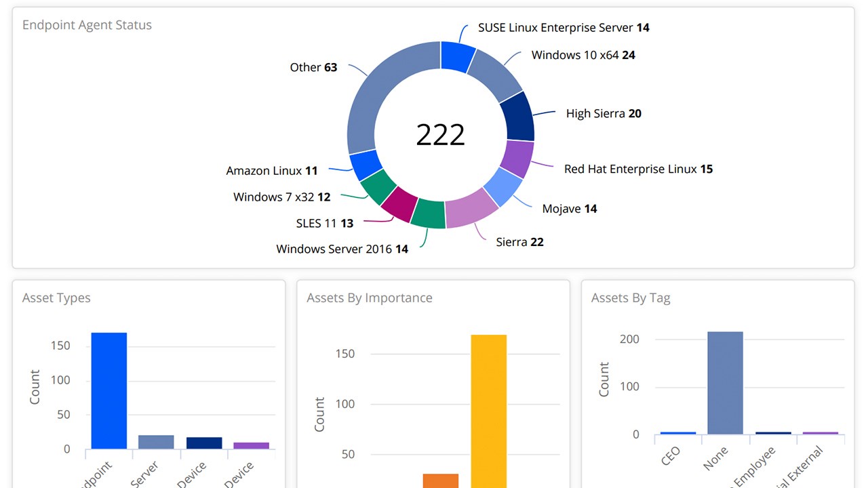Click the 'Sierra 22' label
This screenshot has width=868, height=488.
pyautogui.click(x=519, y=242)
